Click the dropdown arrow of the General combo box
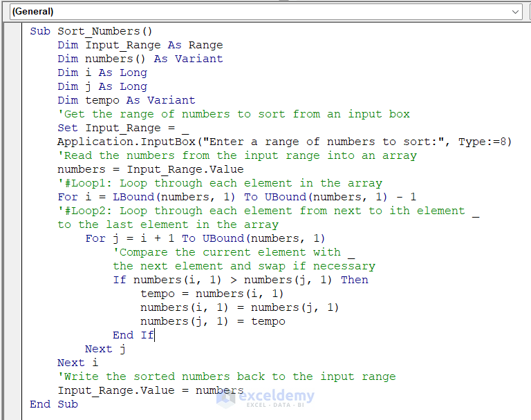Screen dimensions: 531x420 (515, 12)
